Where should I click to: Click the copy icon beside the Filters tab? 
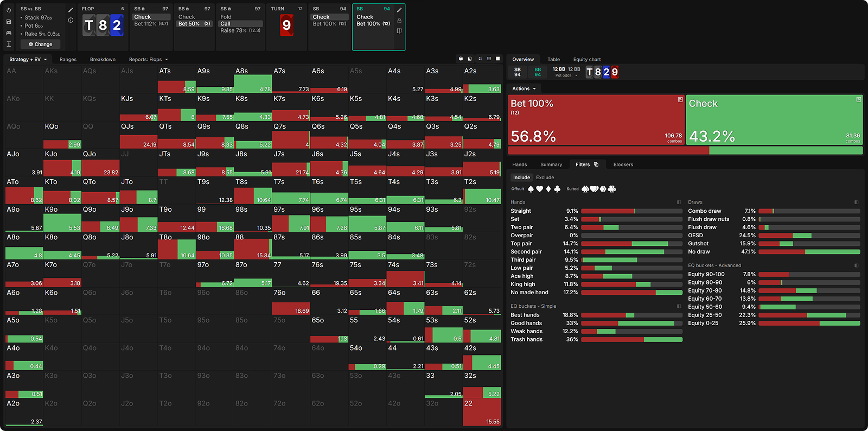click(596, 164)
